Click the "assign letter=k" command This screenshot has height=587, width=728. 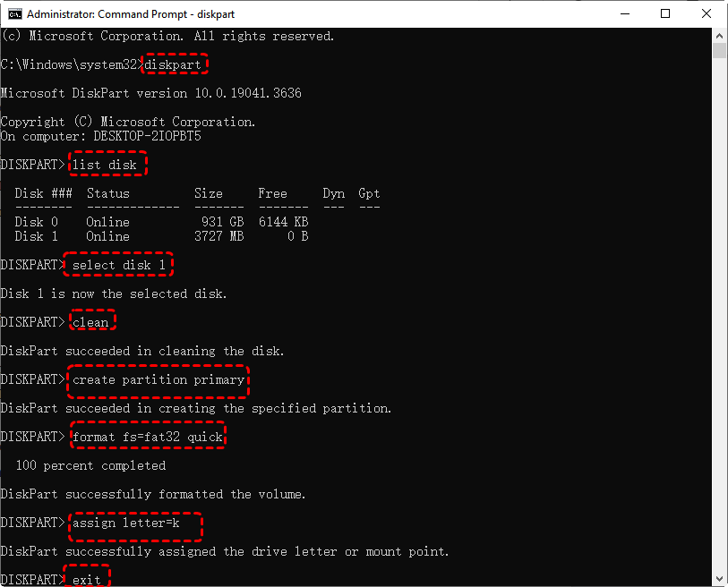(x=133, y=523)
